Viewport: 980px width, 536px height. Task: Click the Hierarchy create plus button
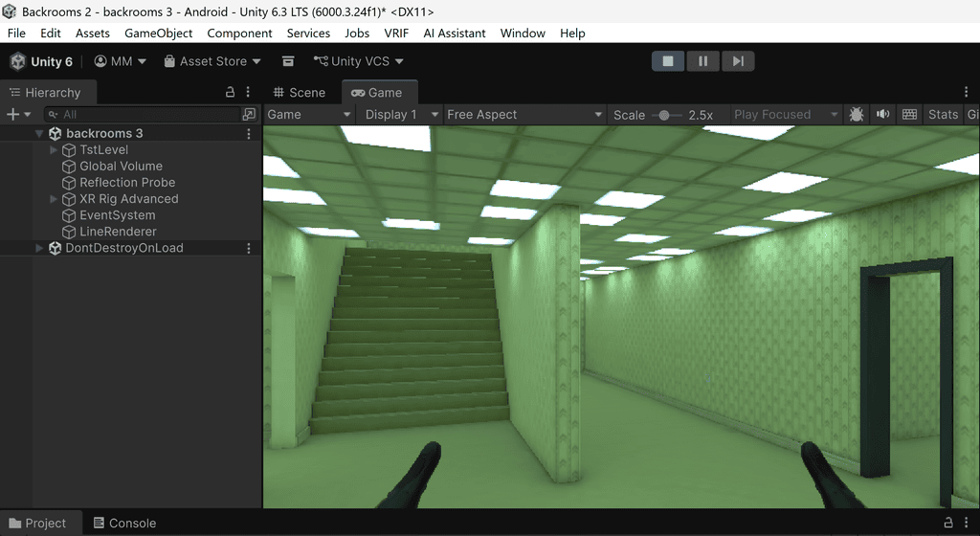(x=11, y=114)
